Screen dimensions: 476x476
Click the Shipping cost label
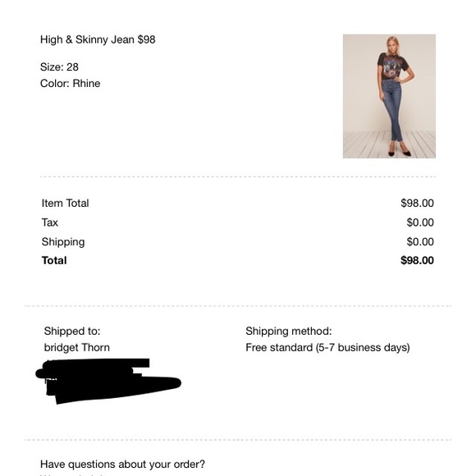tap(63, 242)
